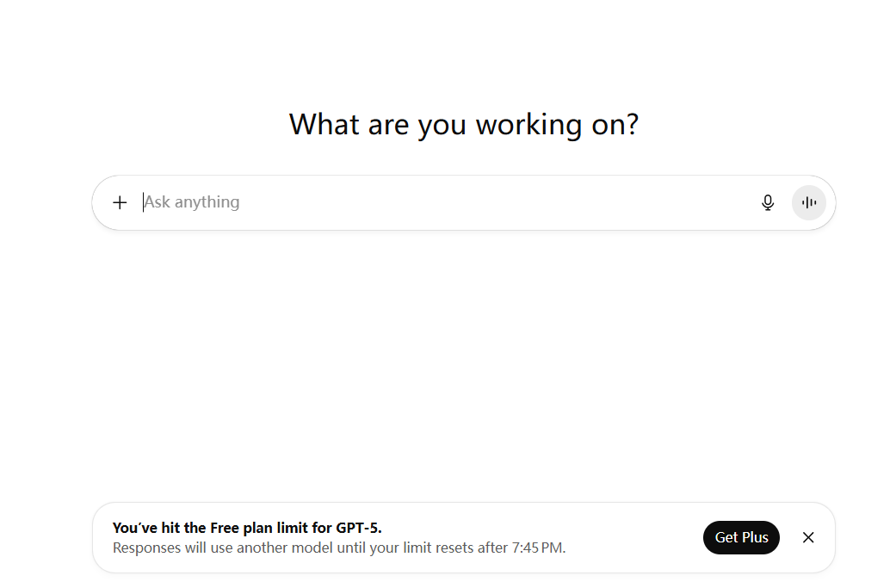
Task: Place cursor at the 'Ask anything' placeholder
Action: (x=192, y=202)
